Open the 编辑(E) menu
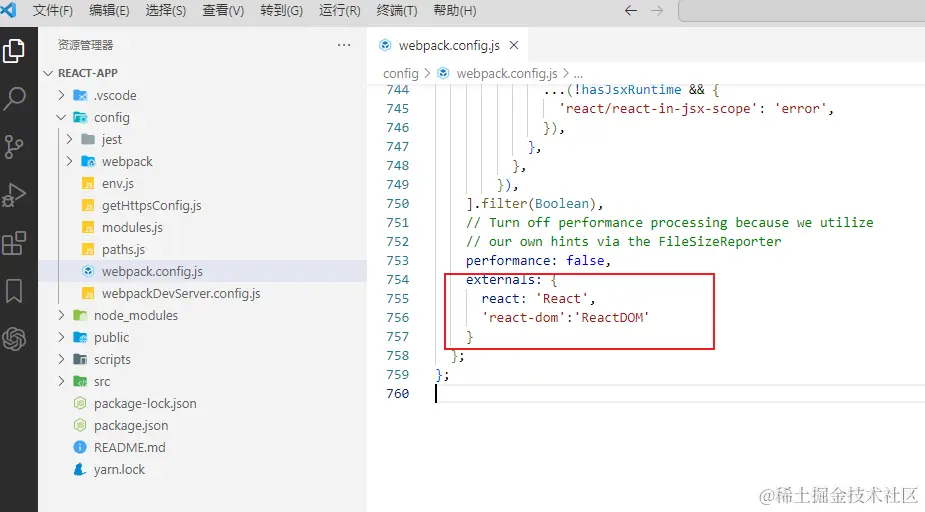This screenshot has height=512, width=925. 109,11
